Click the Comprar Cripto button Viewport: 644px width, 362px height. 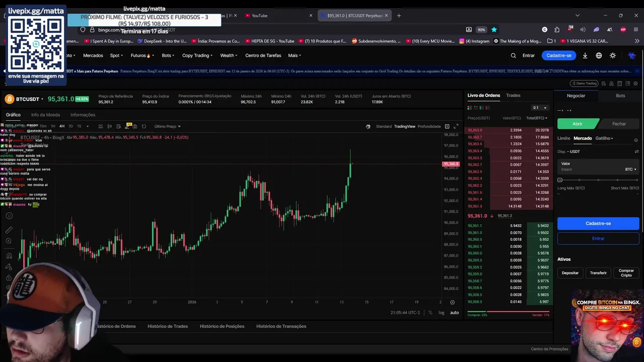pos(626,273)
